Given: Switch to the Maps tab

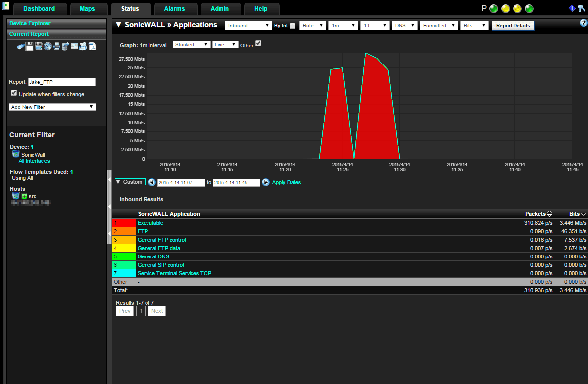Looking at the screenshot, I should [87, 8].
